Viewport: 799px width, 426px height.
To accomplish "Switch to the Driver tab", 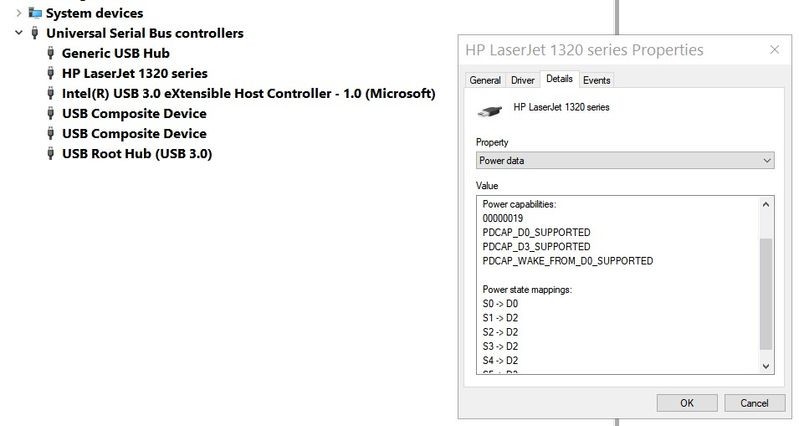I will (522, 80).
